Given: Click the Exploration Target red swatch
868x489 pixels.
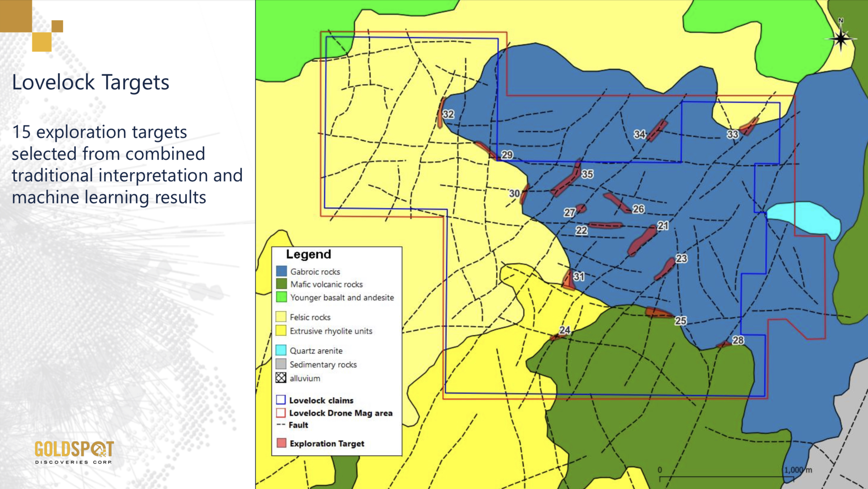Looking at the screenshot, I should (281, 443).
